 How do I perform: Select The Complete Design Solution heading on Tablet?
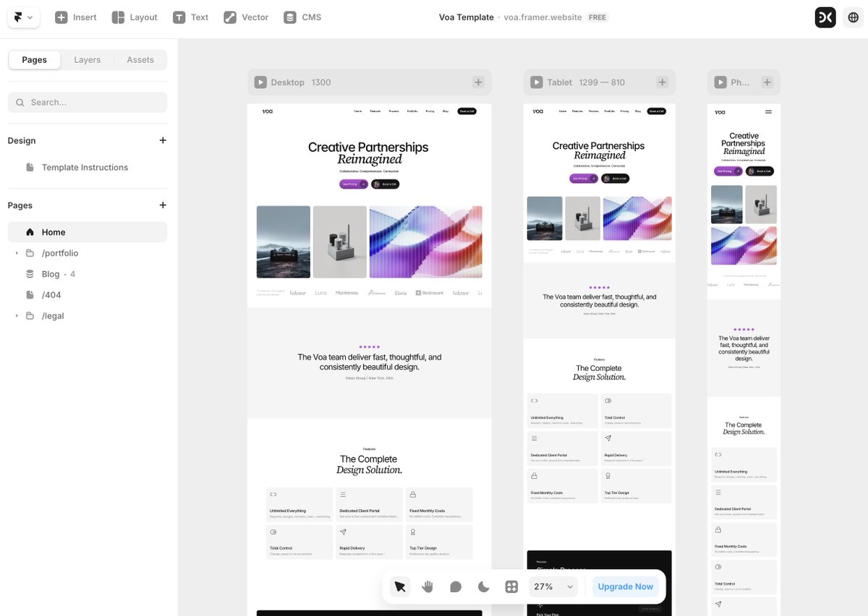coord(599,372)
